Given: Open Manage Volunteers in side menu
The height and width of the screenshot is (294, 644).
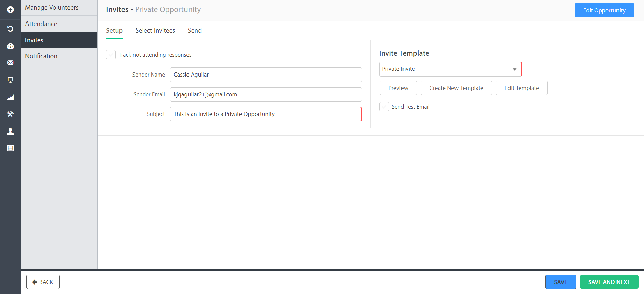Looking at the screenshot, I should (x=59, y=8).
